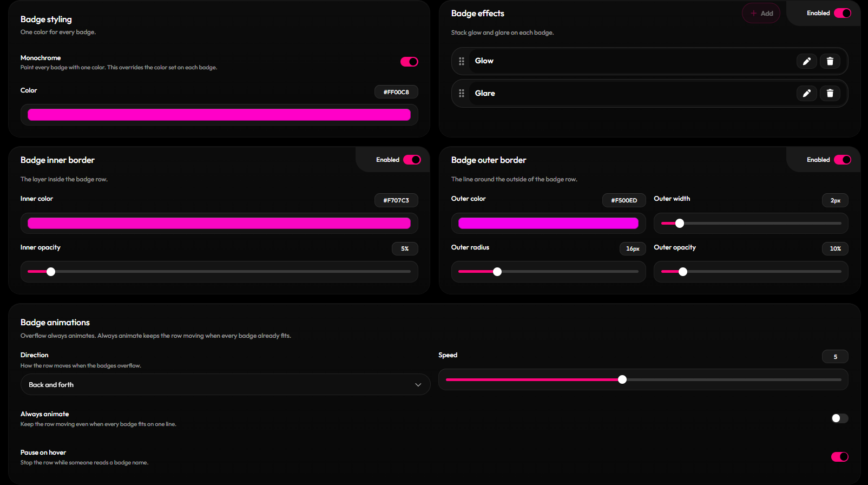
Task: Select the Glare effect name text
Action: tap(485, 94)
